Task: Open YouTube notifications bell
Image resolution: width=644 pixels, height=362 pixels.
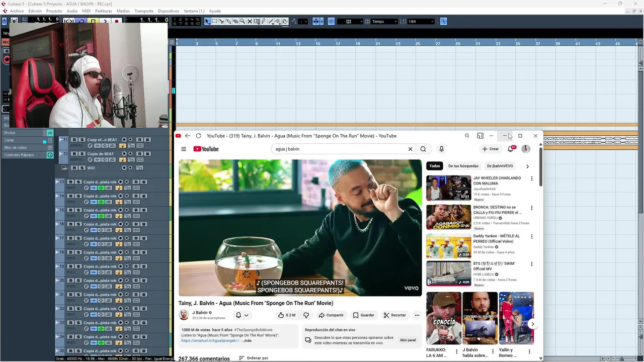Action: click(511, 149)
